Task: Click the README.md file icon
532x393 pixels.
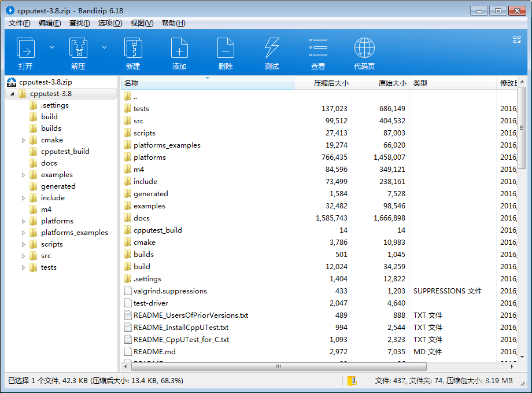Action: click(x=128, y=351)
